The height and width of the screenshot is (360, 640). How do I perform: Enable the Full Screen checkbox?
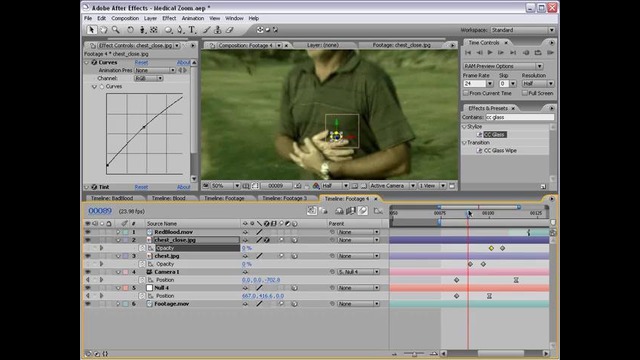click(524, 93)
